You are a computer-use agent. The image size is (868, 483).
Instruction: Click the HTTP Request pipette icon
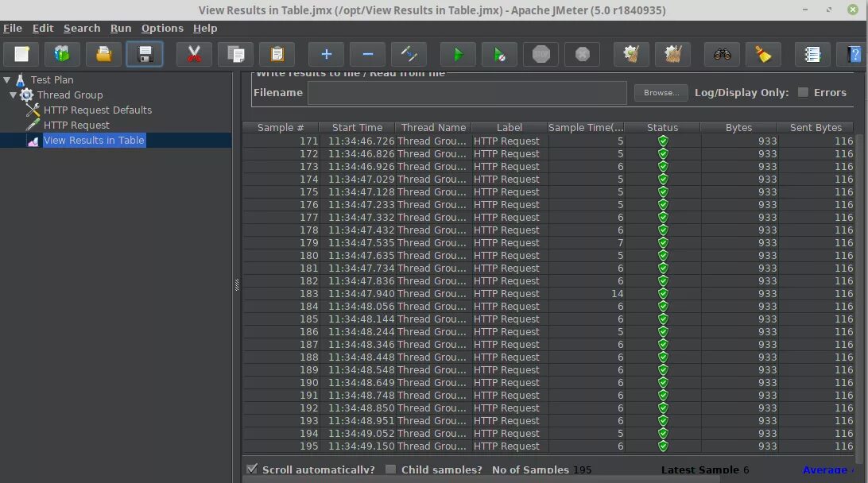pyautogui.click(x=33, y=125)
